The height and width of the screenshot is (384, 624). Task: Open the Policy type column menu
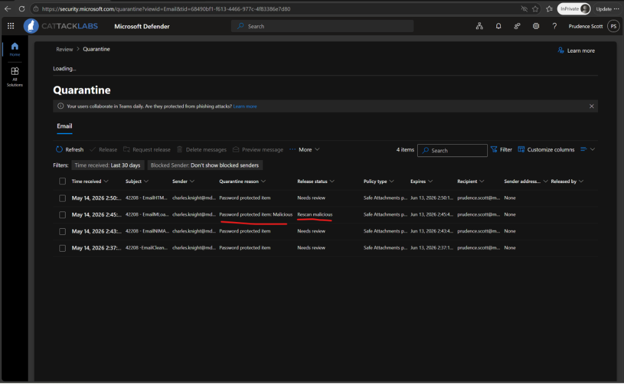[378, 181]
